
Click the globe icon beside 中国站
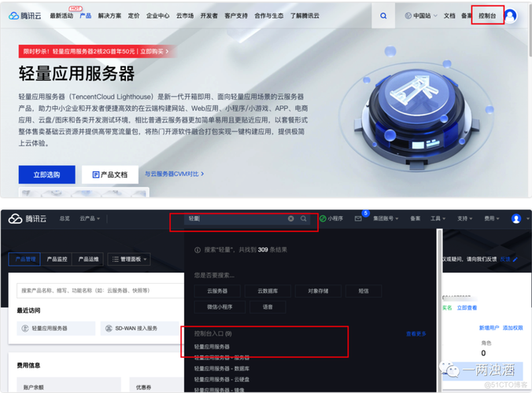[408, 16]
